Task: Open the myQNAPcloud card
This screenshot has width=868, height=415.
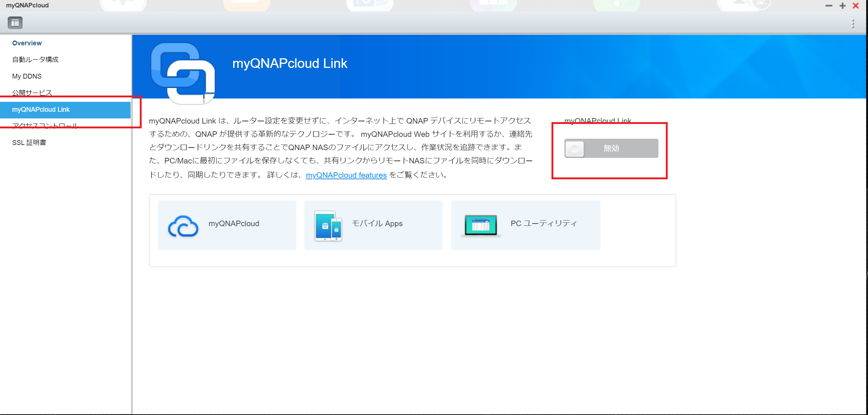Action: click(227, 225)
